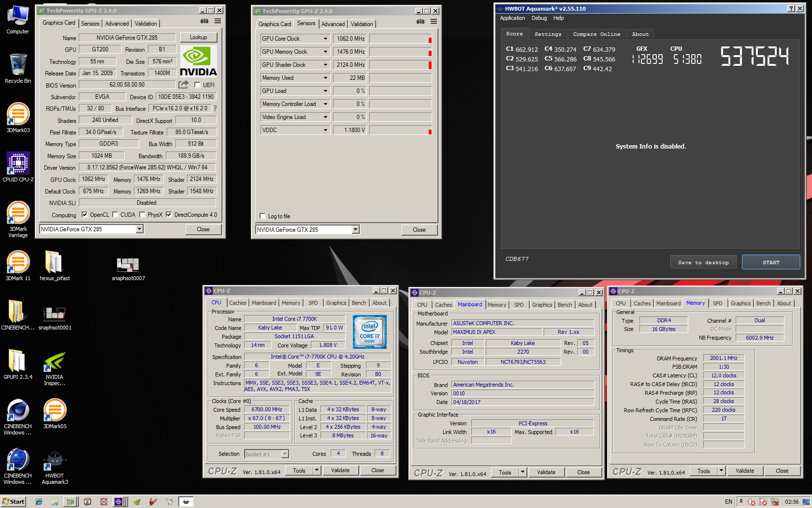Launch the 3DMark 11 desktop shortcut
This screenshot has width=812, height=508.
click(x=18, y=266)
